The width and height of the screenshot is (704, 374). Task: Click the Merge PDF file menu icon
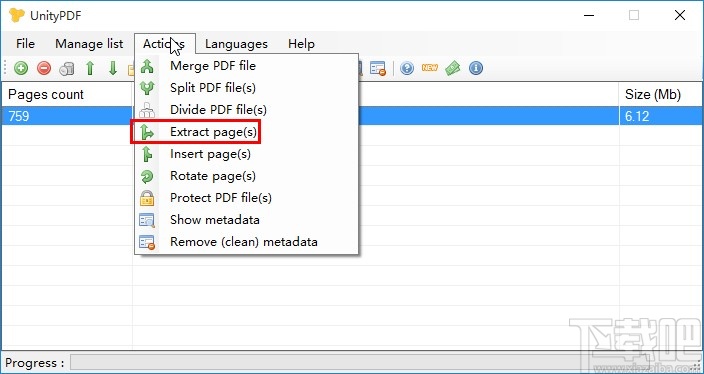tap(147, 66)
